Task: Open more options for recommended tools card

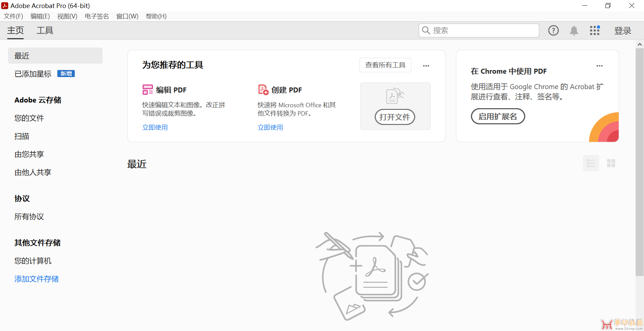Action: tap(426, 66)
